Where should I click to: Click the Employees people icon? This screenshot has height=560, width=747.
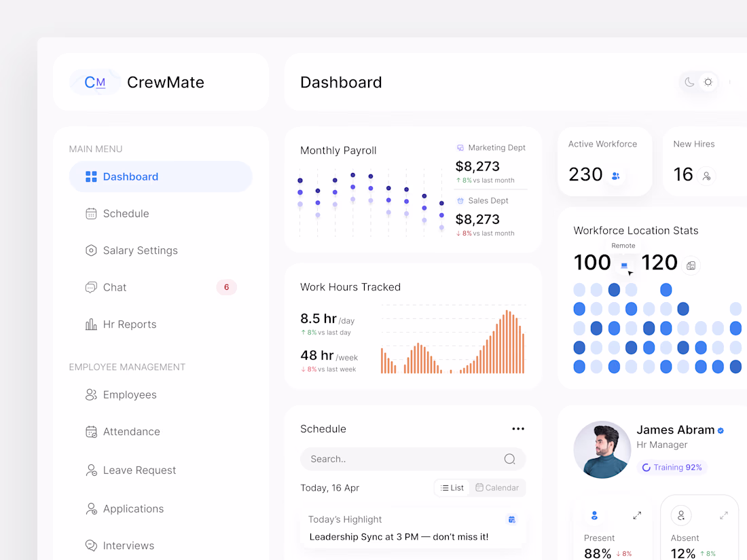pyautogui.click(x=91, y=395)
